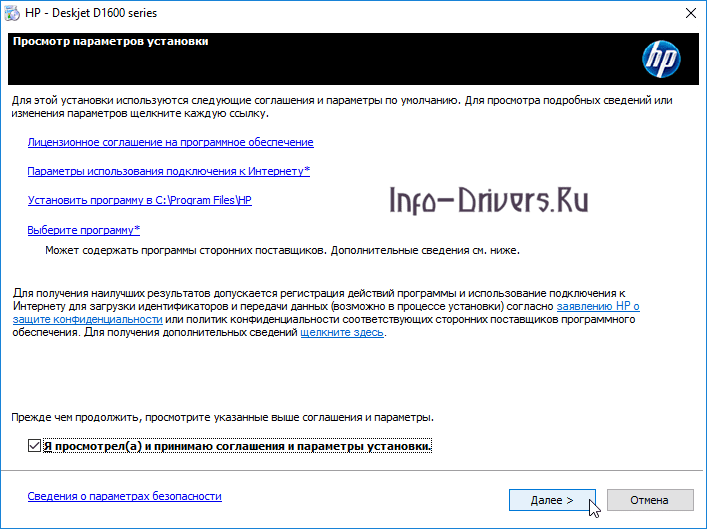Click the 'HP - Deskjet D1600 series' title text
Image resolution: width=707 pixels, height=529 pixels.
pyautogui.click(x=91, y=13)
